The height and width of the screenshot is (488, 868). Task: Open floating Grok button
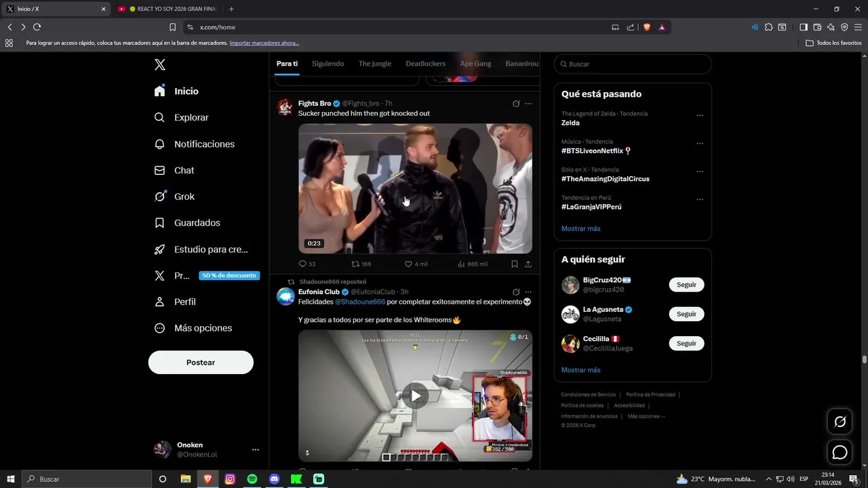pos(840,422)
